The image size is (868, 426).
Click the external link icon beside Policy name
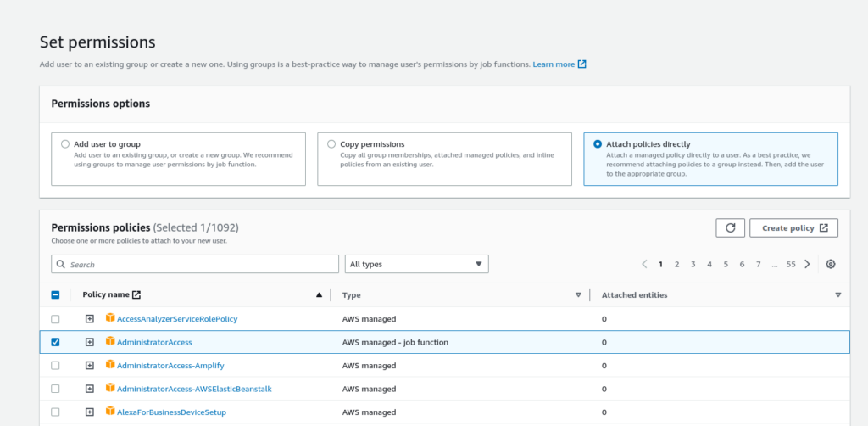[136, 294]
